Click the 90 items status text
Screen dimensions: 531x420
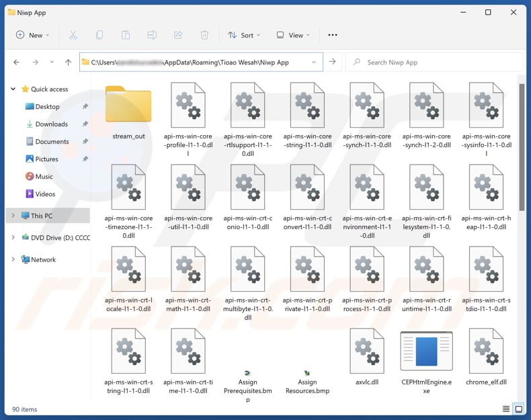pyautogui.click(x=25, y=409)
